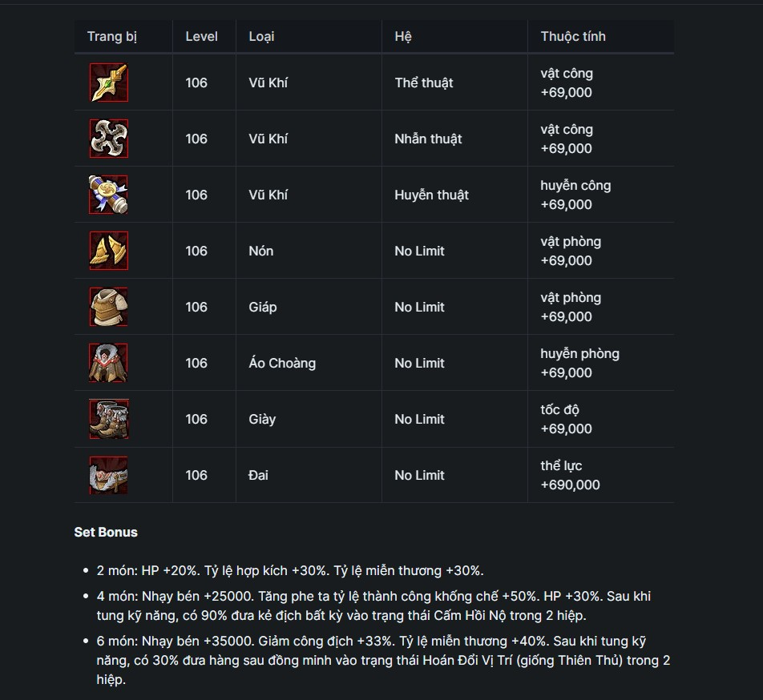Click the golden blade weapon icon
Screen dimensions: 763x700
108,82
